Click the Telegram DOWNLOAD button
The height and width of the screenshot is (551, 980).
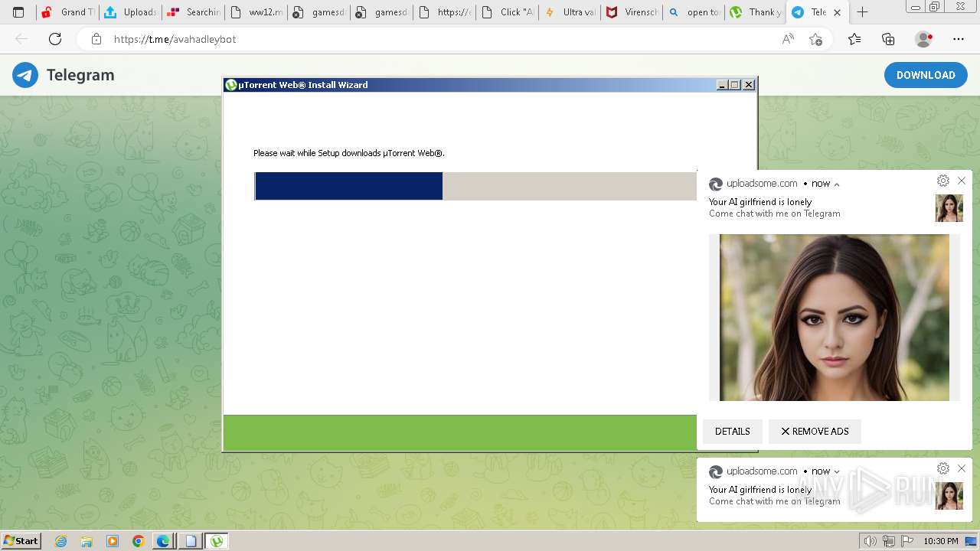click(926, 75)
